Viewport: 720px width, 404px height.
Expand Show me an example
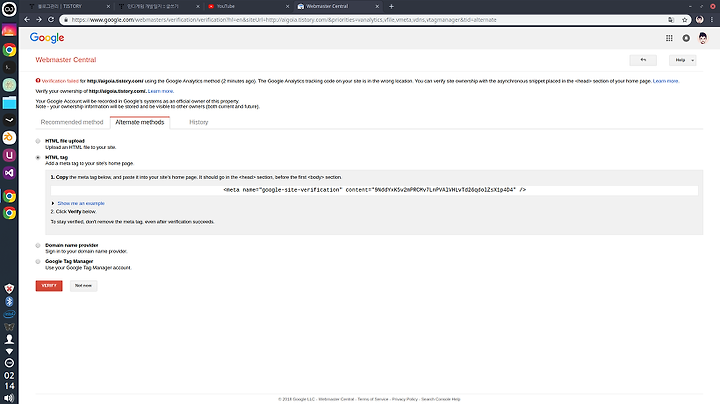(81, 203)
